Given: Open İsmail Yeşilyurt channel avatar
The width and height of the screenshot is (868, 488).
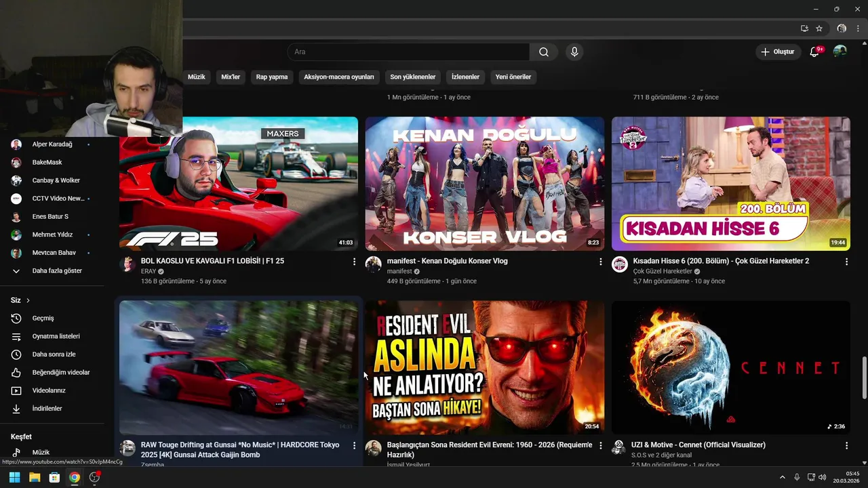Looking at the screenshot, I should 374,448.
